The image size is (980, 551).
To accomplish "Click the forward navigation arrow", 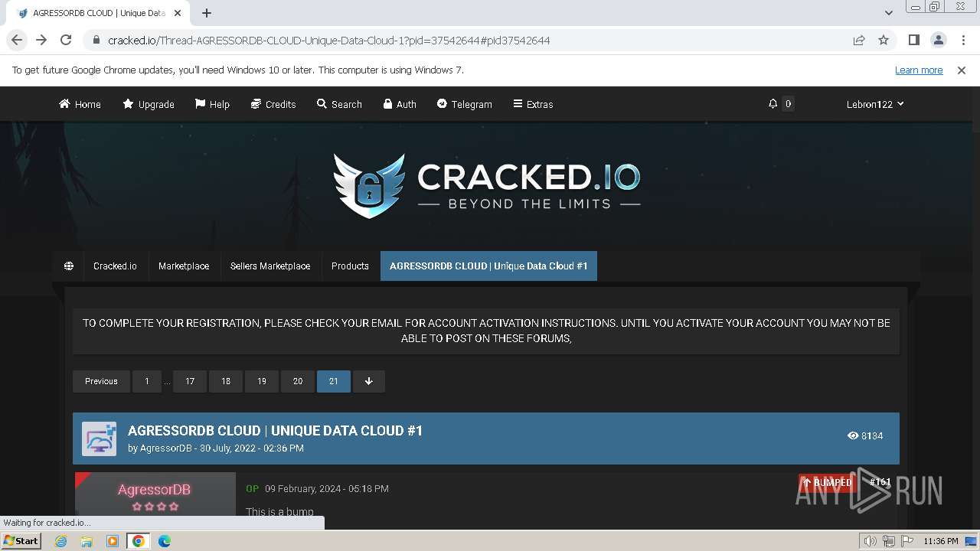I will coord(41,40).
